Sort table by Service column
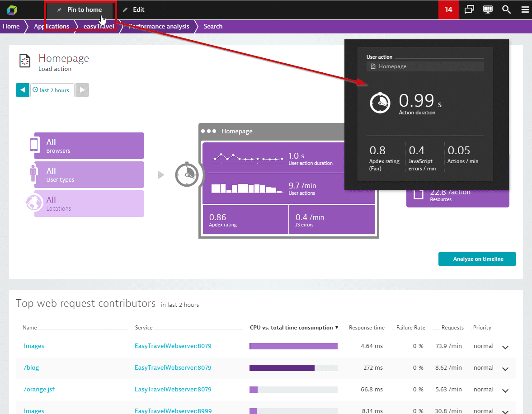The height and width of the screenshot is (414, 532). [x=144, y=328]
